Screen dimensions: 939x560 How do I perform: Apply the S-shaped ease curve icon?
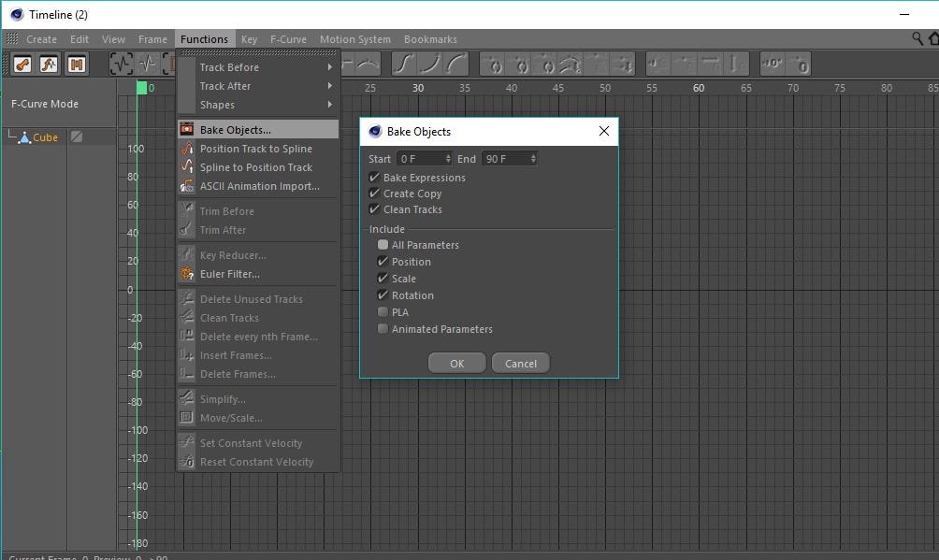pyautogui.click(x=404, y=65)
